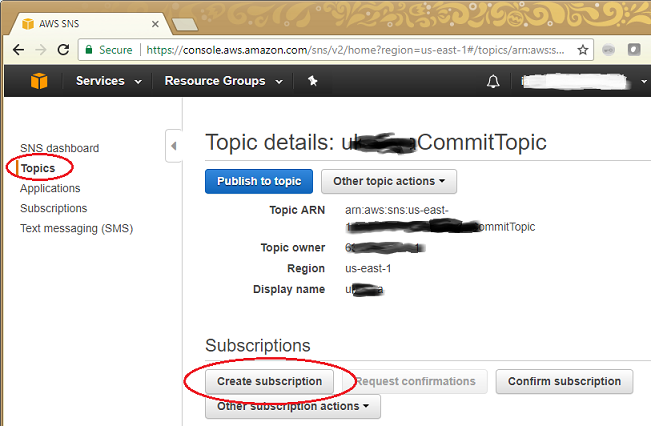651x426 pixels.
Task: Select Topics in the sidebar
Action: tap(37, 168)
